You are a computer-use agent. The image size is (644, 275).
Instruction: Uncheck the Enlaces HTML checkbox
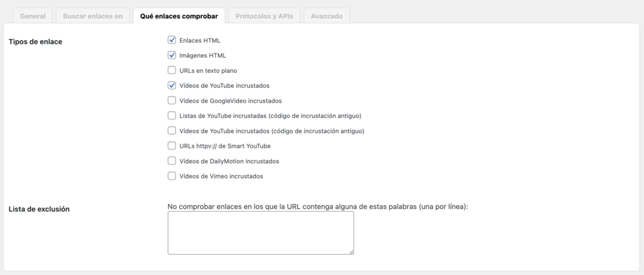coord(172,40)
